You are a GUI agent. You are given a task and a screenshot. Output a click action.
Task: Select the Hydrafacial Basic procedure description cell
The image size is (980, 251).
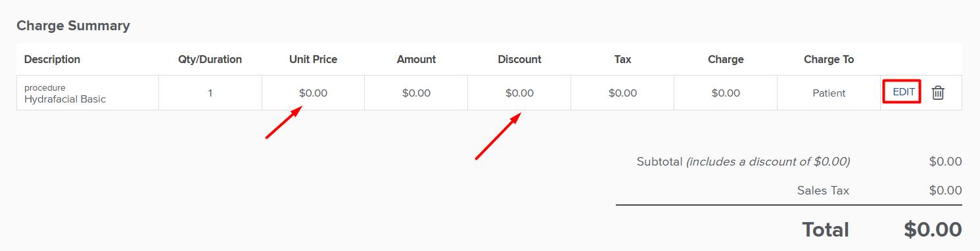tap(87, 93)
